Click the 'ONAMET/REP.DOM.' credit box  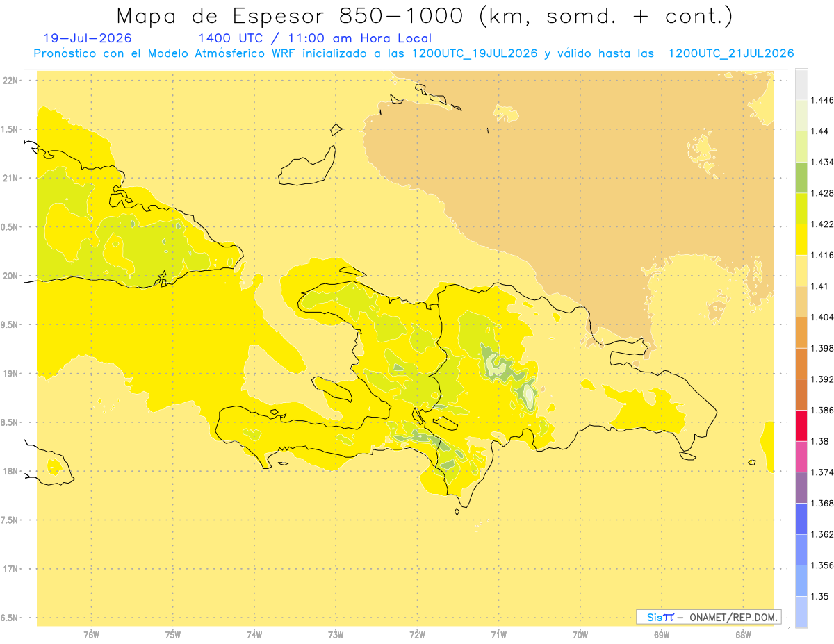pyautogui.click(x=709, y=617)
